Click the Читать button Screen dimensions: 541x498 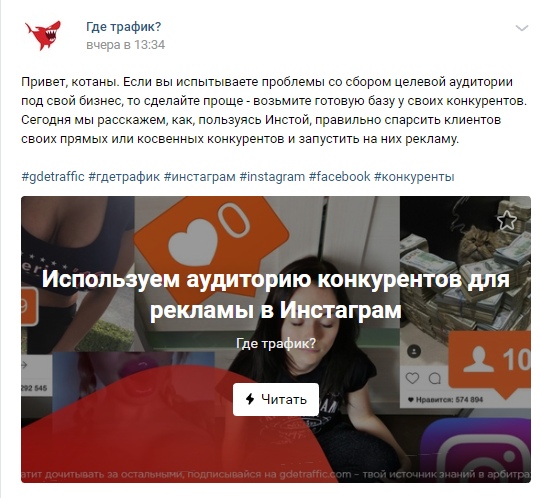point(276,399)
